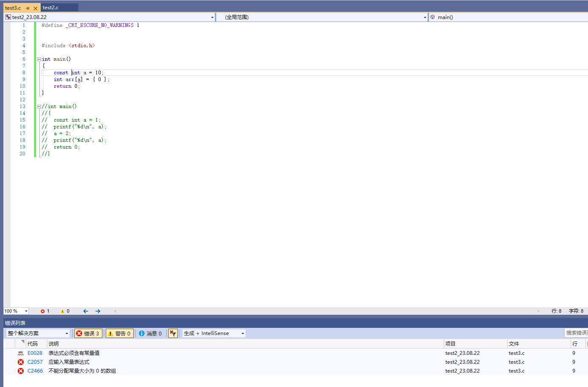Viewport: 588px width, 387px height.
Task: Click the IntelliSense abc icon for E0028
Action: click(x=21, y=353)
